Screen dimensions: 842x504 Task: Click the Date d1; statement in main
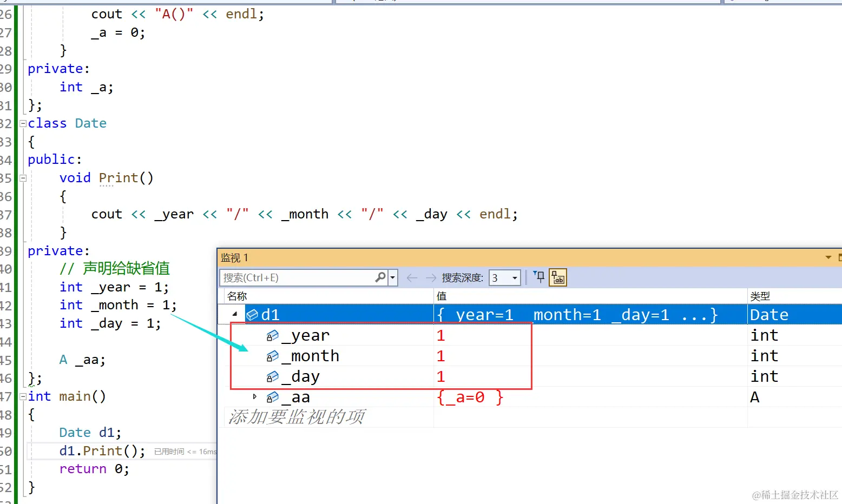pos(90,433)
